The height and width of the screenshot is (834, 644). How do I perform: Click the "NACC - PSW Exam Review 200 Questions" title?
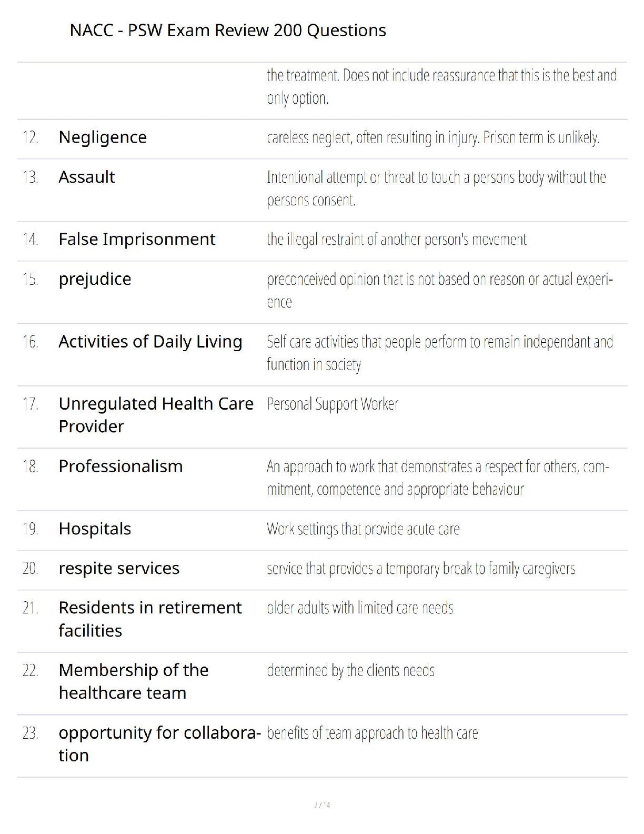228,31
